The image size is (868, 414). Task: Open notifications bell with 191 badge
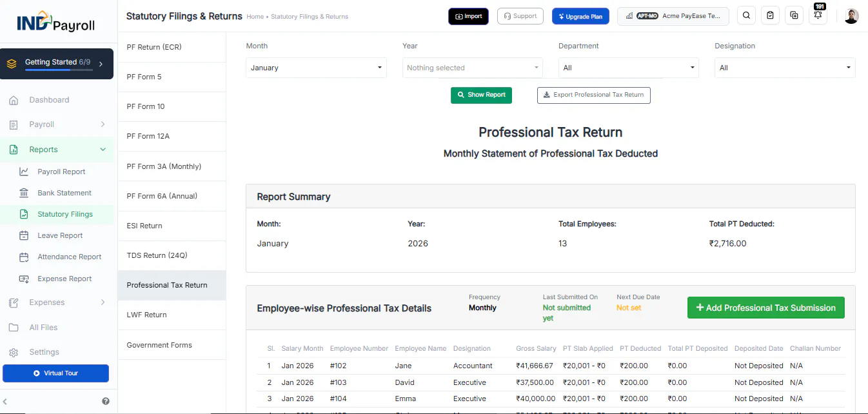pyautogui.click(x=818, y=15)
